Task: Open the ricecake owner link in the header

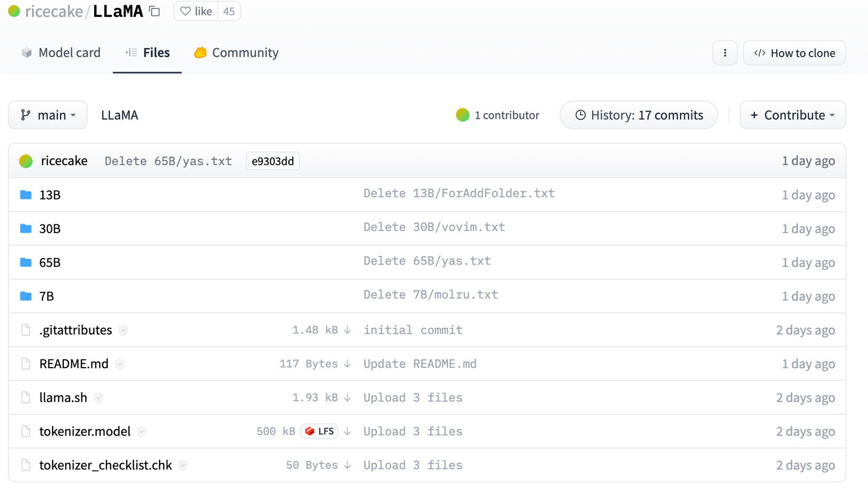Action: point(54,11)
